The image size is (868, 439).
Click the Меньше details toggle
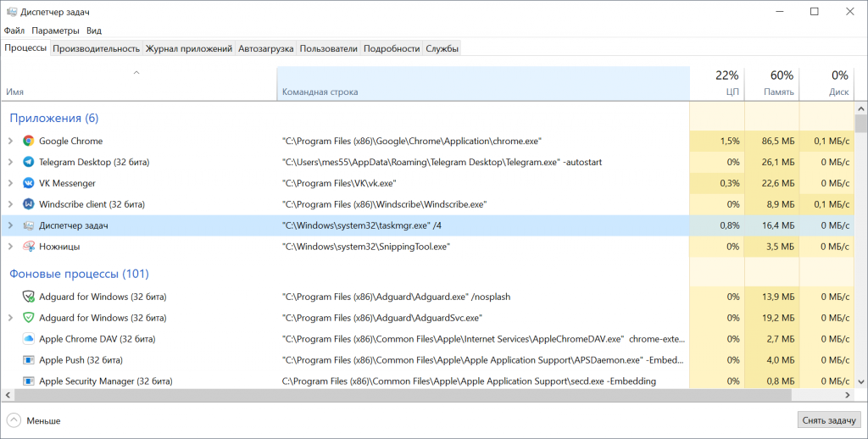[34, 420]
